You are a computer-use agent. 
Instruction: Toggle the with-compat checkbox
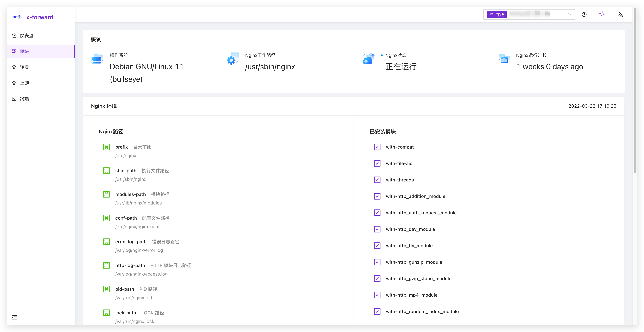(377, 147)
